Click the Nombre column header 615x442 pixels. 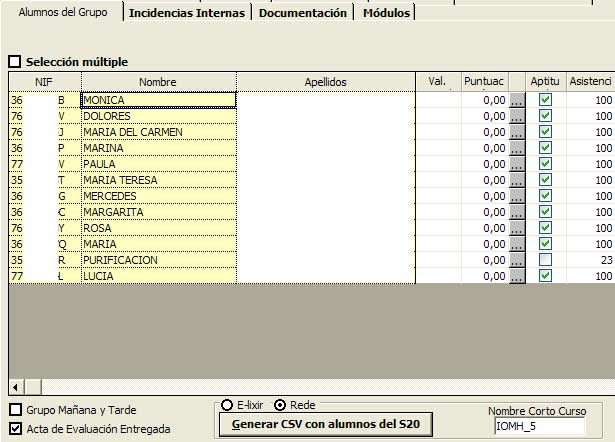(158, 81)
